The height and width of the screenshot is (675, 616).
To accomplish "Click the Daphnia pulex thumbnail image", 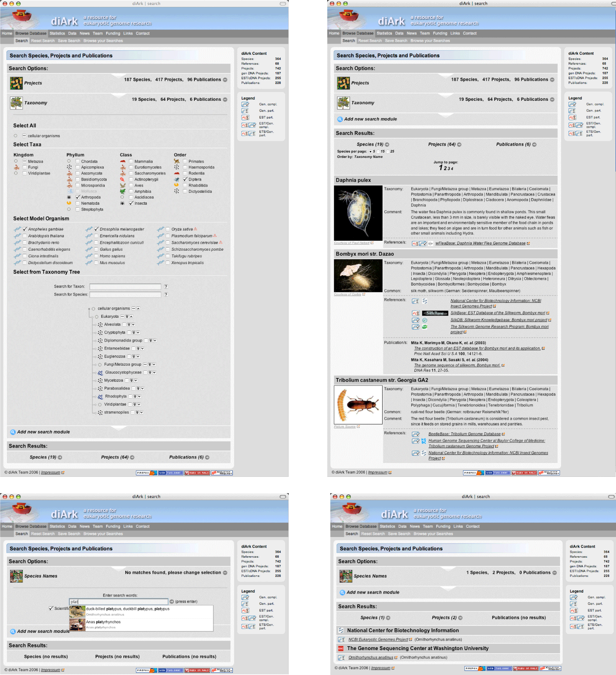I will 358,213.
